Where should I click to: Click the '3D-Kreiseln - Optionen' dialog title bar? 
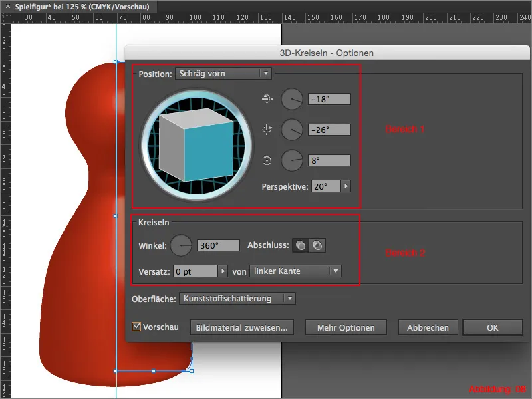click(327, 53)
